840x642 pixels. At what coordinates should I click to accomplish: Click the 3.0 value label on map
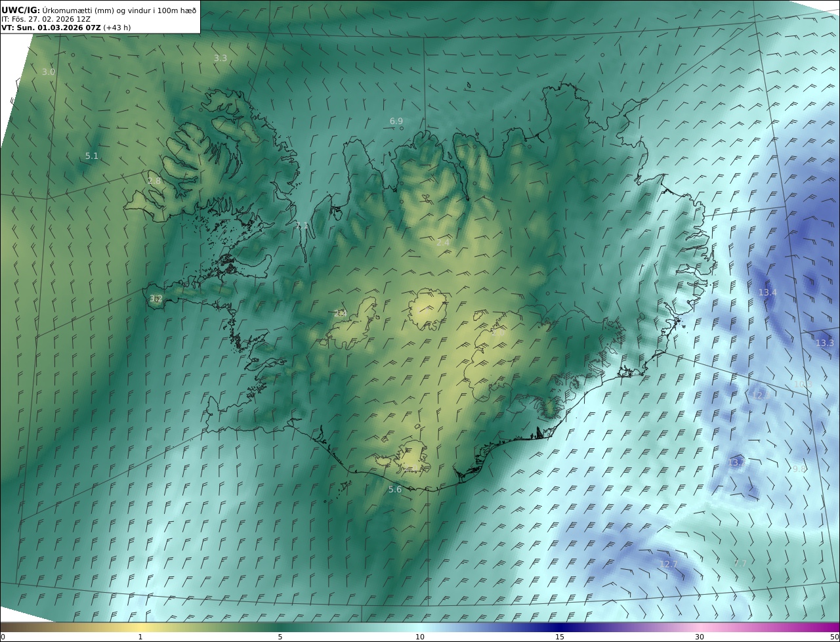click(49, 72)
